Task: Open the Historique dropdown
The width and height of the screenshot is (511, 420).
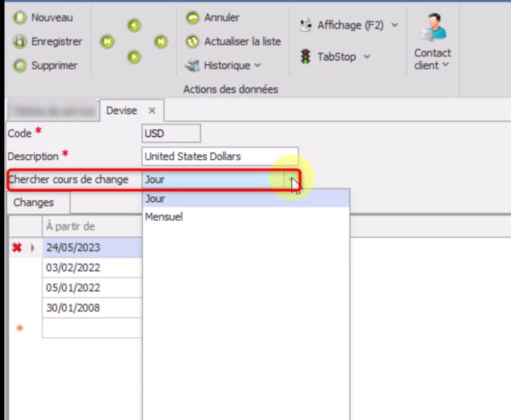Action: tap(223, 65)
